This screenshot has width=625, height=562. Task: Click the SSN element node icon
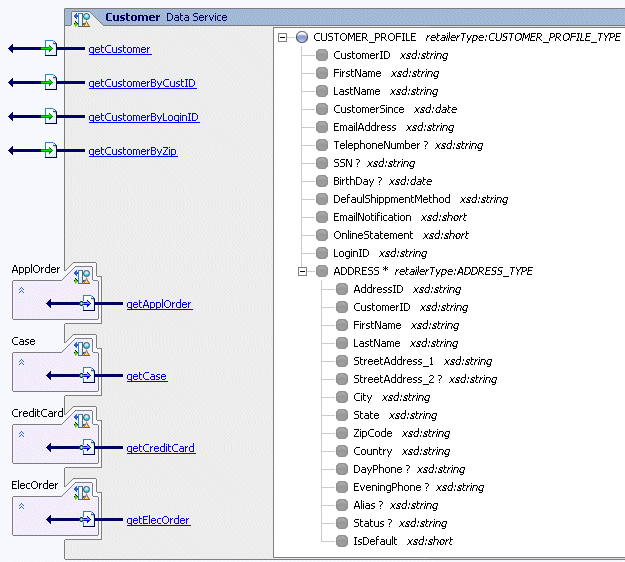[x=322, y=163]
